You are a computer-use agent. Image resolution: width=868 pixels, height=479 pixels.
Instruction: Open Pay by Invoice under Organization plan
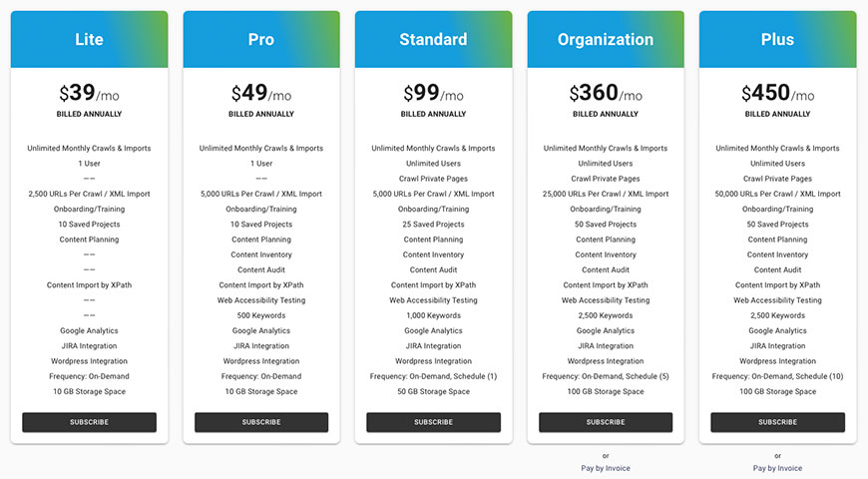(x=606, y=468)
